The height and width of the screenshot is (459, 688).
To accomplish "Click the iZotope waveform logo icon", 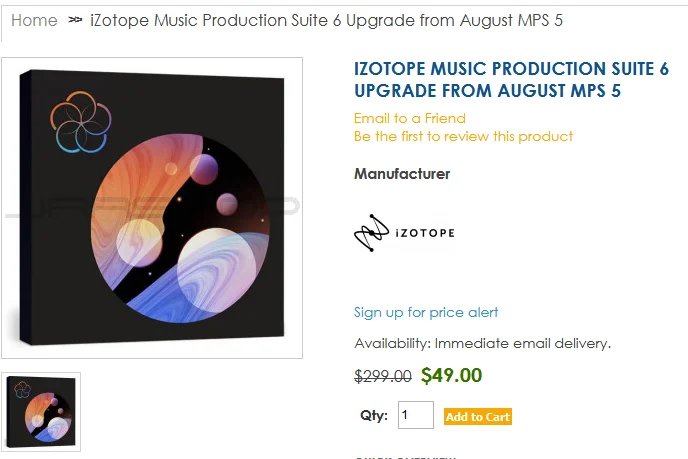I will (x=371, y=233).
